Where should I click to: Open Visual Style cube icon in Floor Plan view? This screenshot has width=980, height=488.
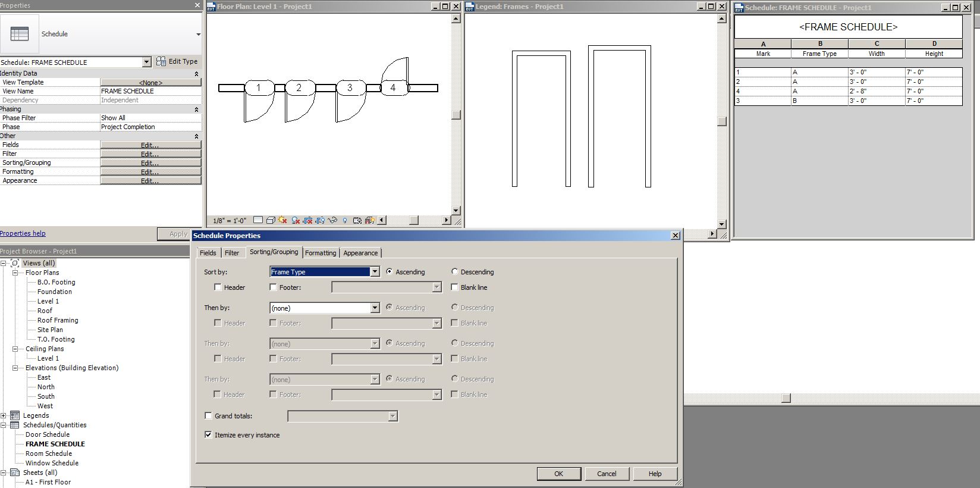(271, 220)
